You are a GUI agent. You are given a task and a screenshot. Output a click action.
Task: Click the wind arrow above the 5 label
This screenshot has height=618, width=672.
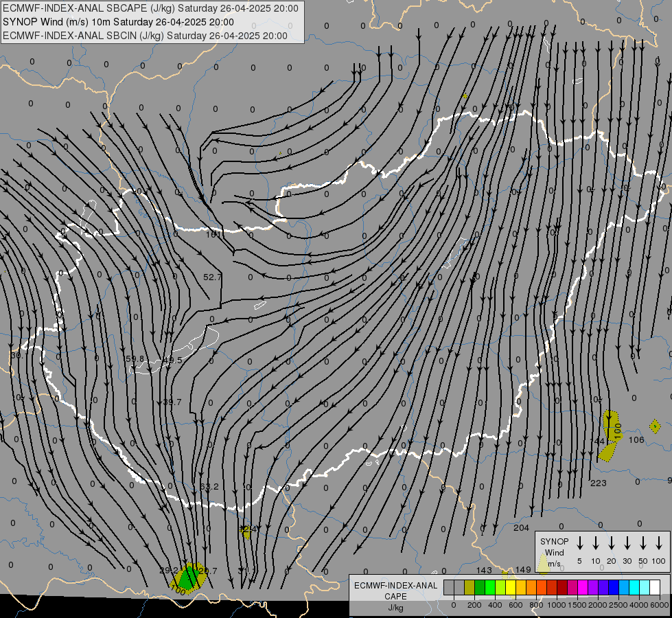point(579,543)
